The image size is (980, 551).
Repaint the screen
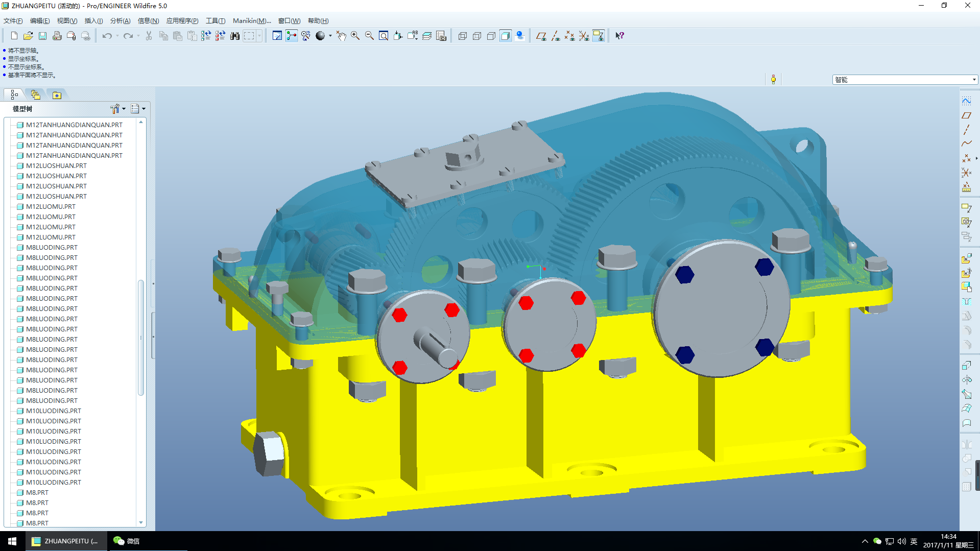coord(277,36)
